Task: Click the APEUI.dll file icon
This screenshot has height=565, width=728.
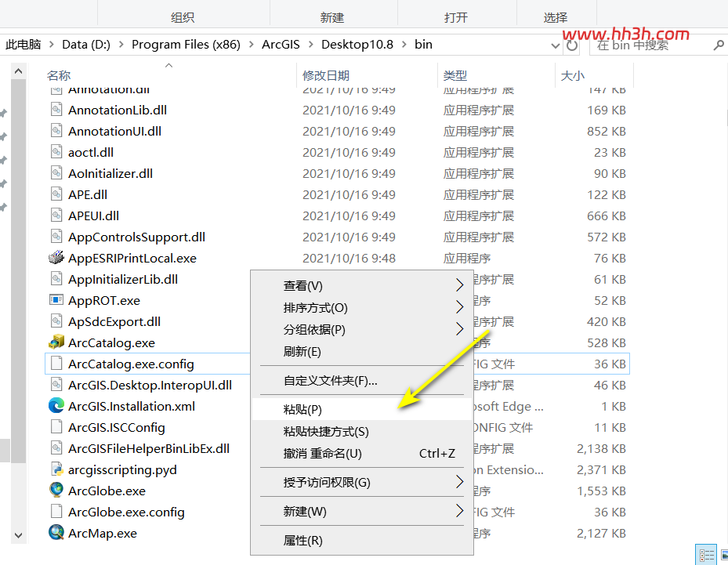Action: (56, 215)
